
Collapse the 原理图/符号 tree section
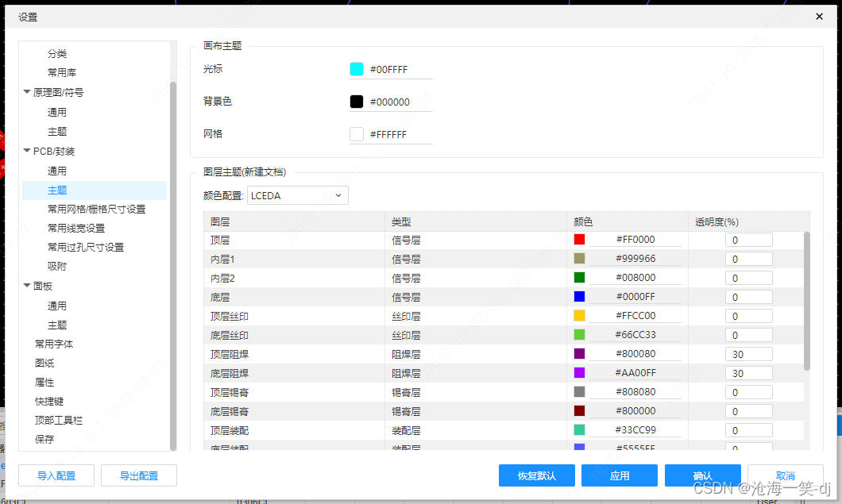tap(27, 92)
